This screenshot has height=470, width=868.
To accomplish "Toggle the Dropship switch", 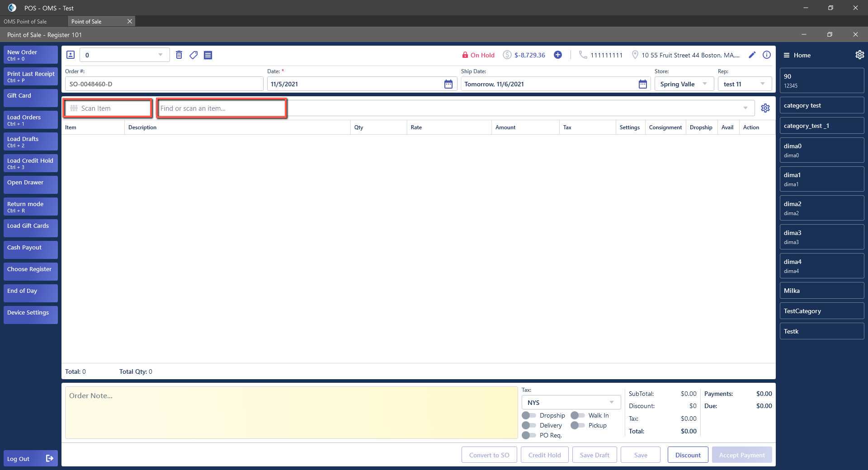I will coord(529,415).
